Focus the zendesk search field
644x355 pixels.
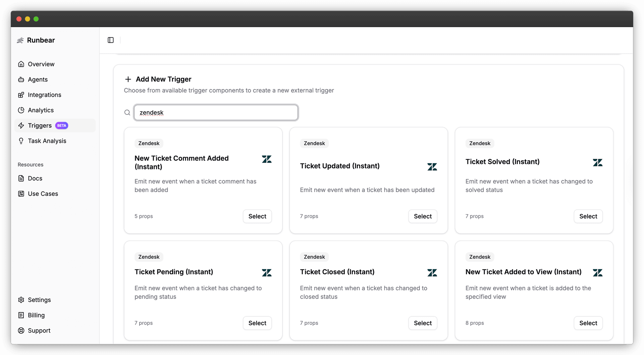[216, 113]
